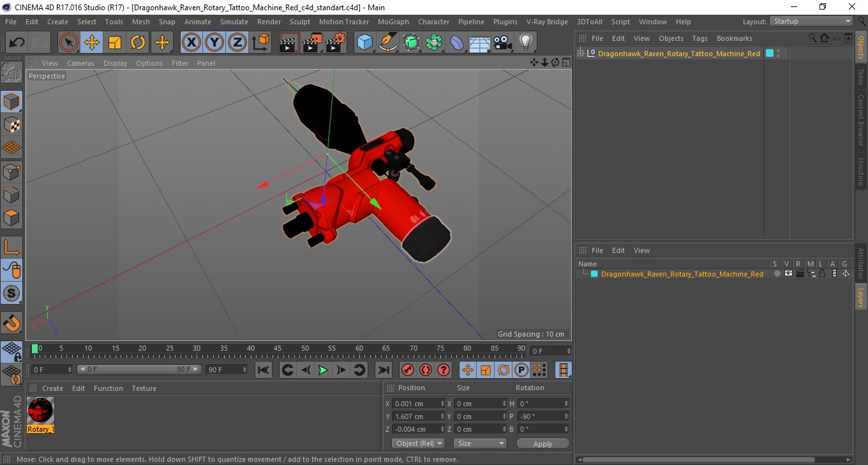Click the Apply button
Viewport: 868px width, 465px height.
tap(542, 443)
